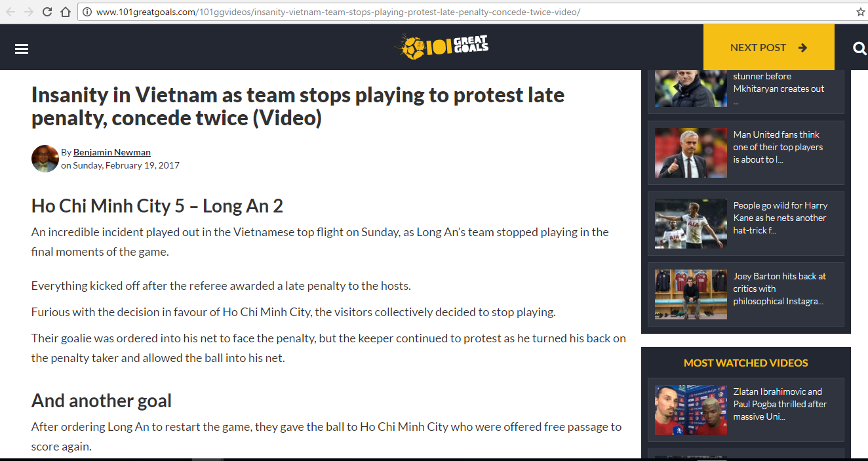Click the Mkhitaryan stunner article link
868x461 pixels.
[x=779, y=88]
